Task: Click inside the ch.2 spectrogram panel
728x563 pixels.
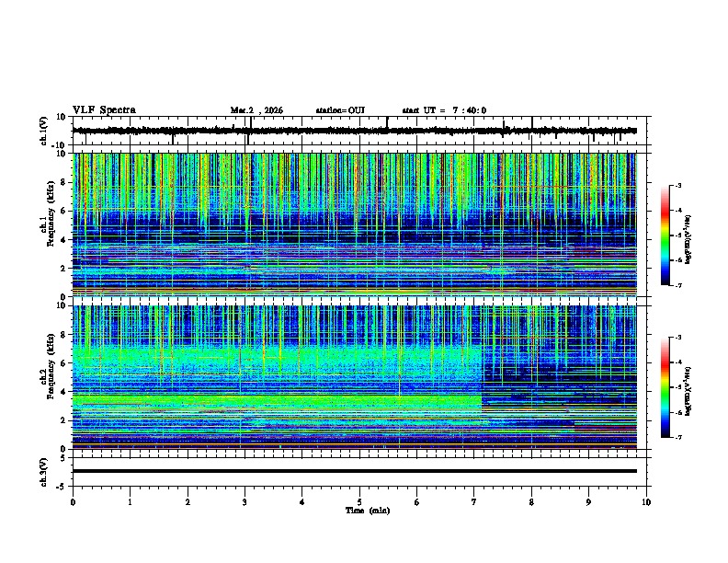Action: [x=354, y=377]
